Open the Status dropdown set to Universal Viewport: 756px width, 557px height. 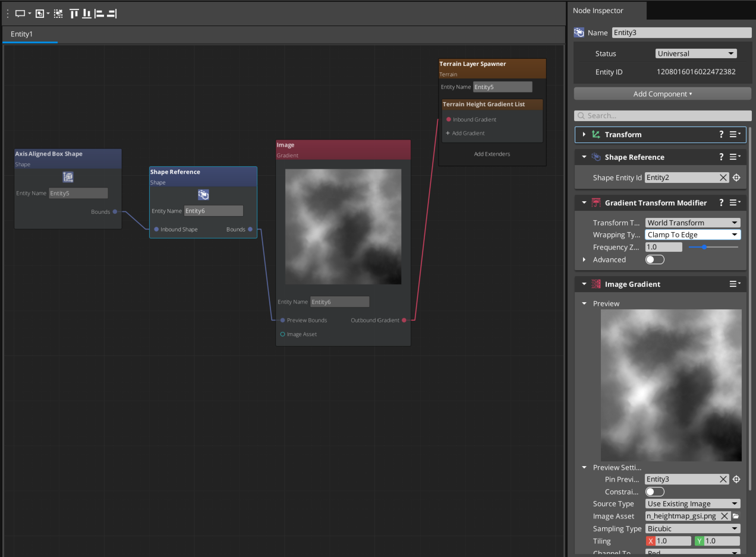tap(695, 53)
